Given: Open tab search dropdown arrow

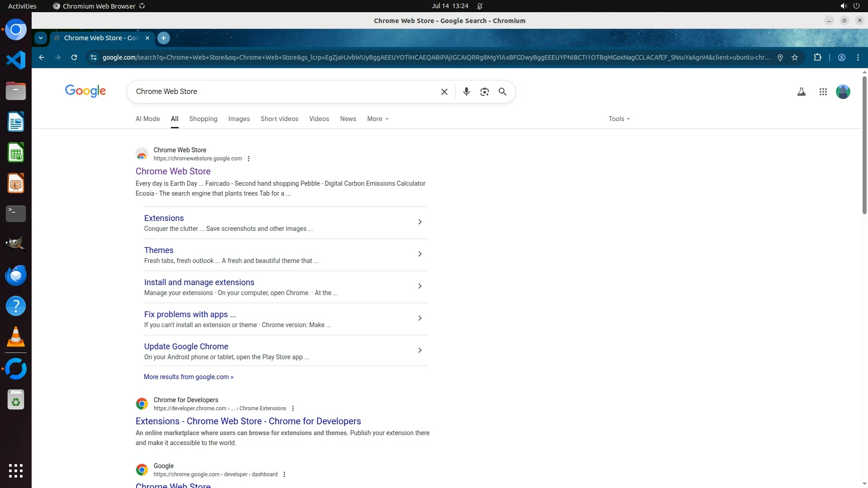Looking at the screenshot, I should coord(41,38).
